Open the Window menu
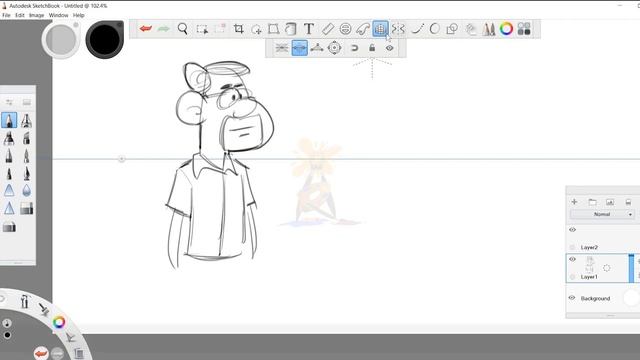640x360 pixels. [58, 15]
